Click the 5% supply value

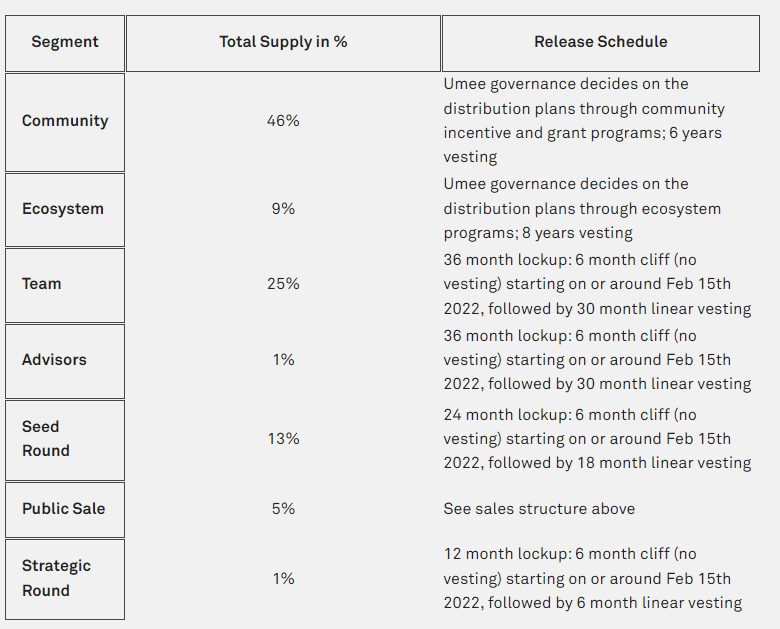(x=283, y=509)
